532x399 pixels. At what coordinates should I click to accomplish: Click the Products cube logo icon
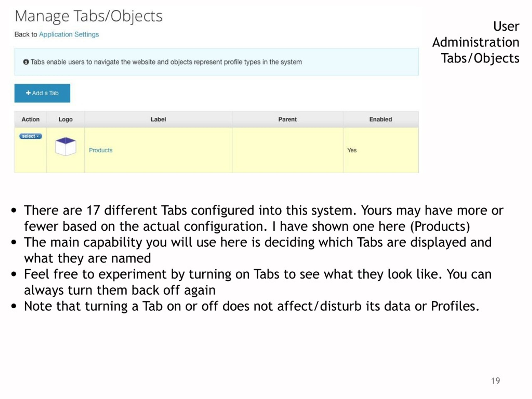(66, 147)
